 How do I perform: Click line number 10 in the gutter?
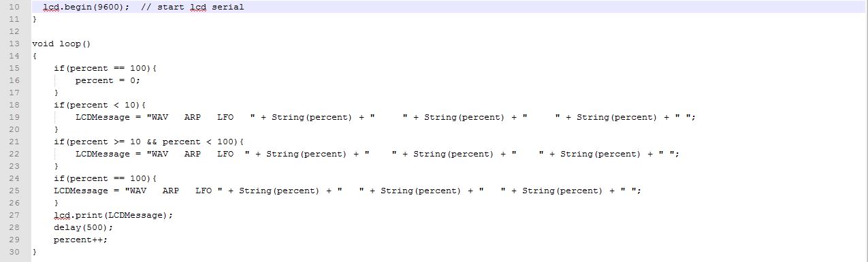[x=12, y=7]
